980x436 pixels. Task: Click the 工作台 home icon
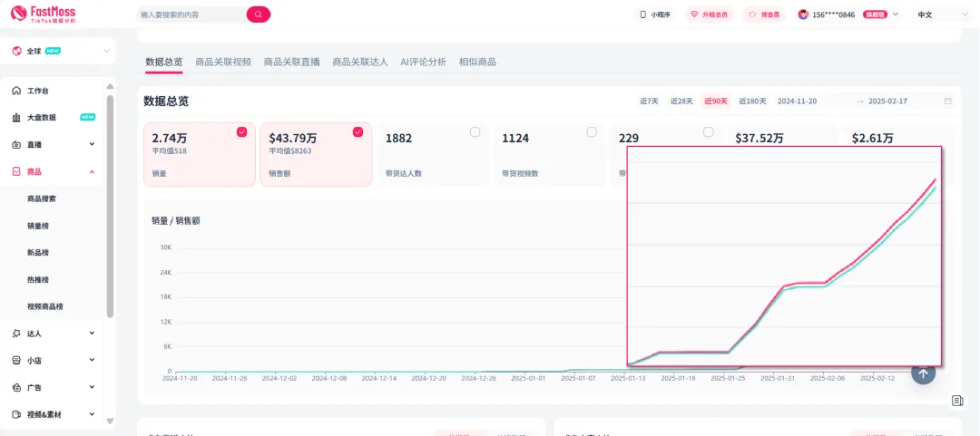17,91
